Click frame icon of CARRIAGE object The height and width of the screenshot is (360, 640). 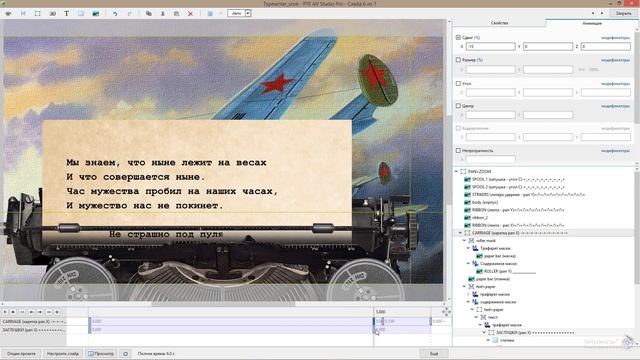tap(467, 233)
